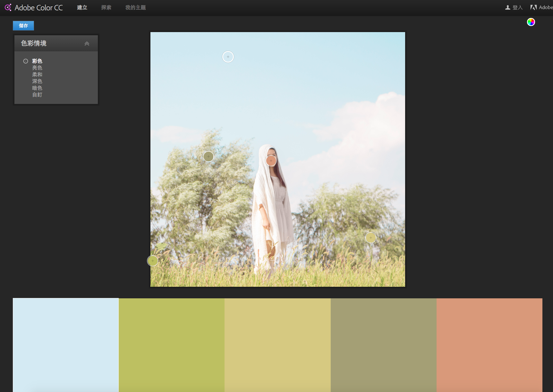Switch to the 暗色 color mood
The image size is (553, 392).
tap(37, 88)
